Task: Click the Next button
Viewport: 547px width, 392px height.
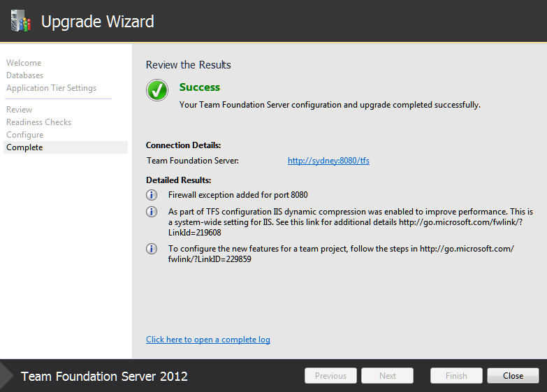Action: (x=387, y=376)
